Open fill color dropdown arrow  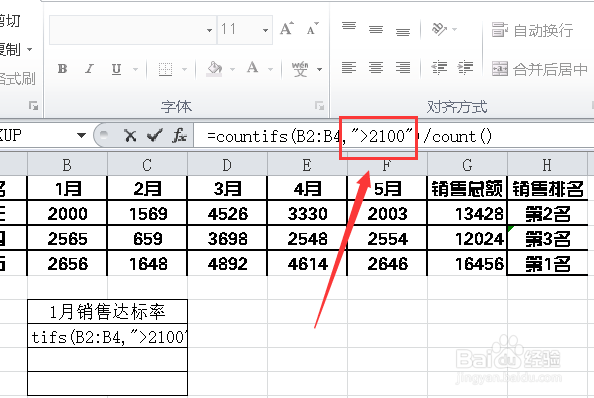click(232, 69)
